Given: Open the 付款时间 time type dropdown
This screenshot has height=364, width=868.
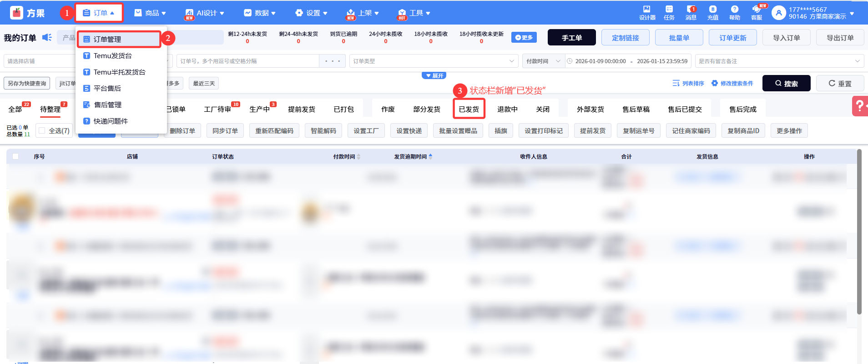Looking at the screenshot, I should point(543,61).
